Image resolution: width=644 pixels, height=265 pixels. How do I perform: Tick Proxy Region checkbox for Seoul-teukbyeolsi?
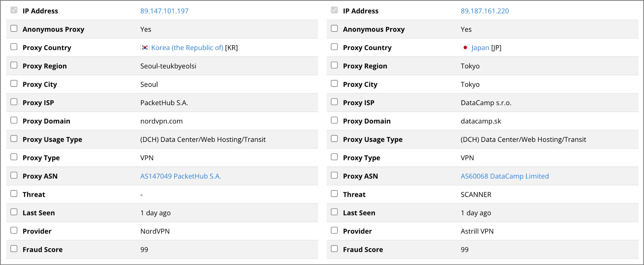[x=14, y=65]
